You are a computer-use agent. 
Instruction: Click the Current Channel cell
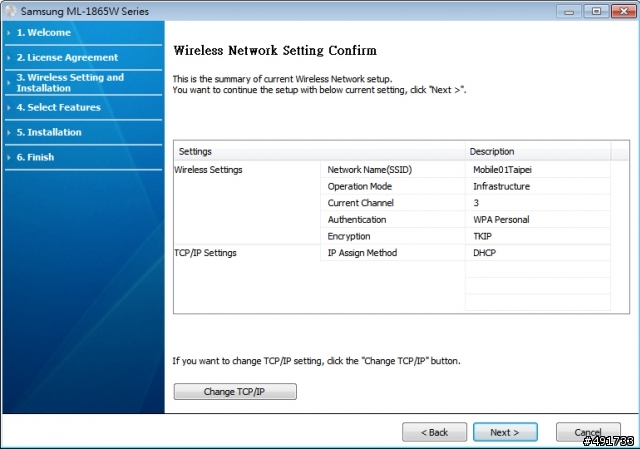point(392,203)
